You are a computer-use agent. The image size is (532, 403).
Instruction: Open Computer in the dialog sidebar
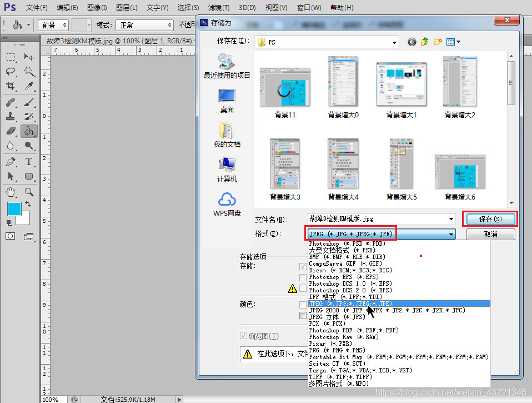[227, 170]
